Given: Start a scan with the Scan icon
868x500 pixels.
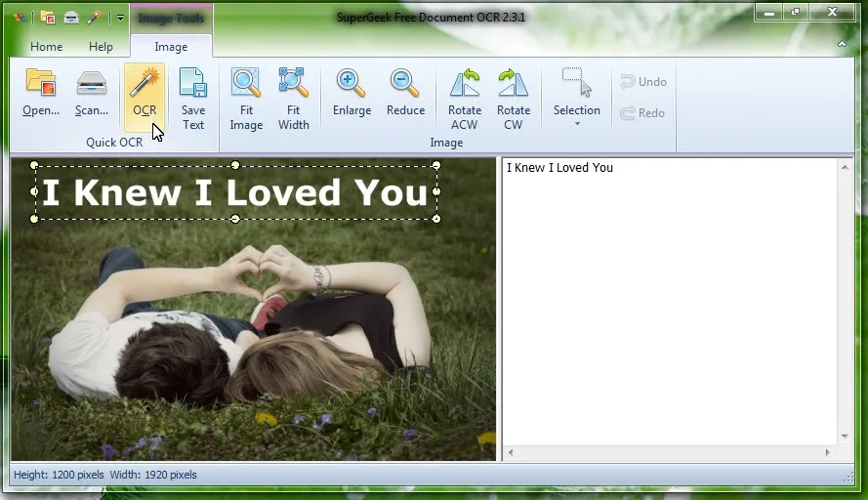Looking at the screenshot, I should tap(92, 94).
